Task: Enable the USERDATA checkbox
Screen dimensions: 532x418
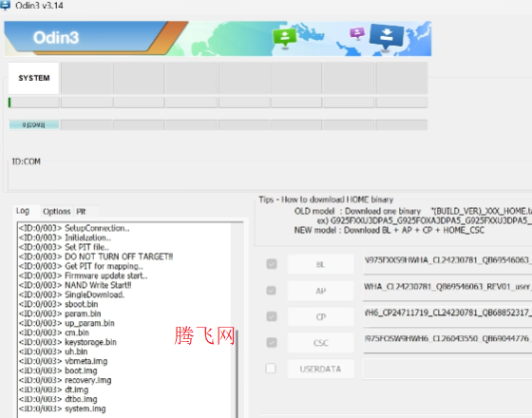Action: [x=271, y=369]
